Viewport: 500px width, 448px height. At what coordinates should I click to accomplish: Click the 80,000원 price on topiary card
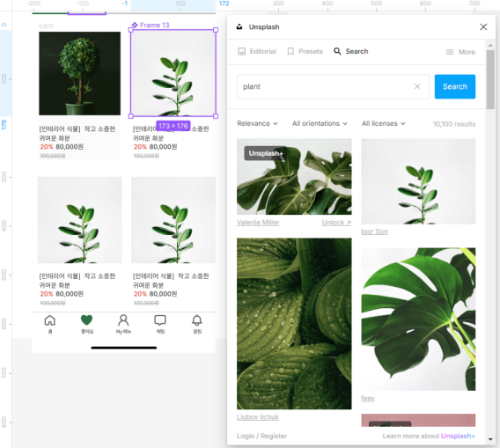[x=70, y=147]
